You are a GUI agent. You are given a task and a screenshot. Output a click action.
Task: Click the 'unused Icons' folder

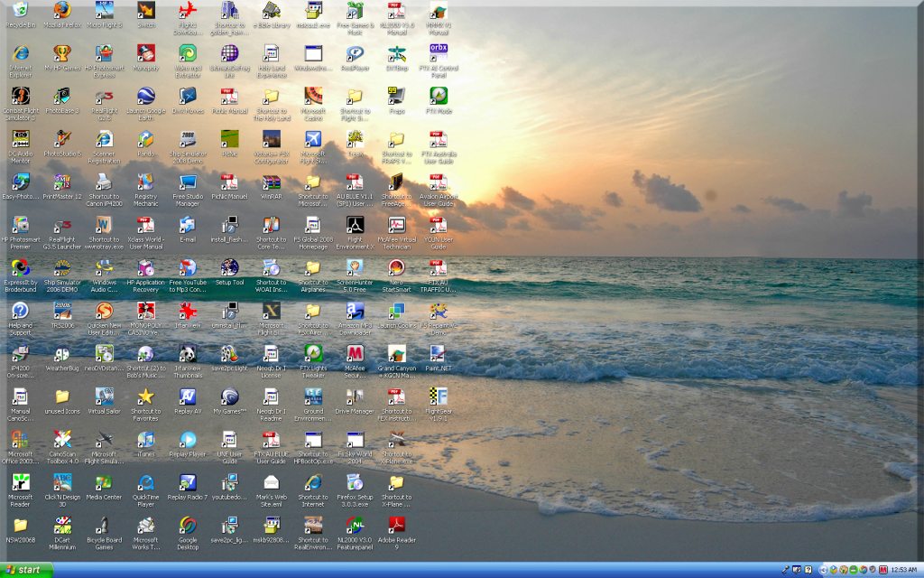[61, 396]
